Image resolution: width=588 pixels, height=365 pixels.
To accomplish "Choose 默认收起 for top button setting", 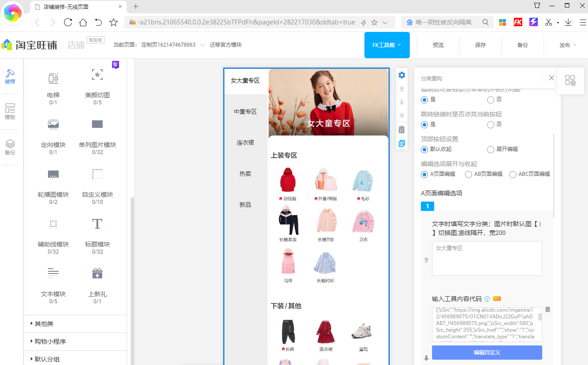I will coord(424,149).
